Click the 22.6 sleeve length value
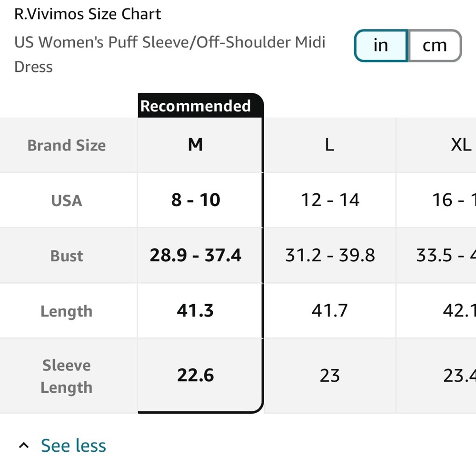The height and width of the screenshot is (476, 476). [196, 376]
